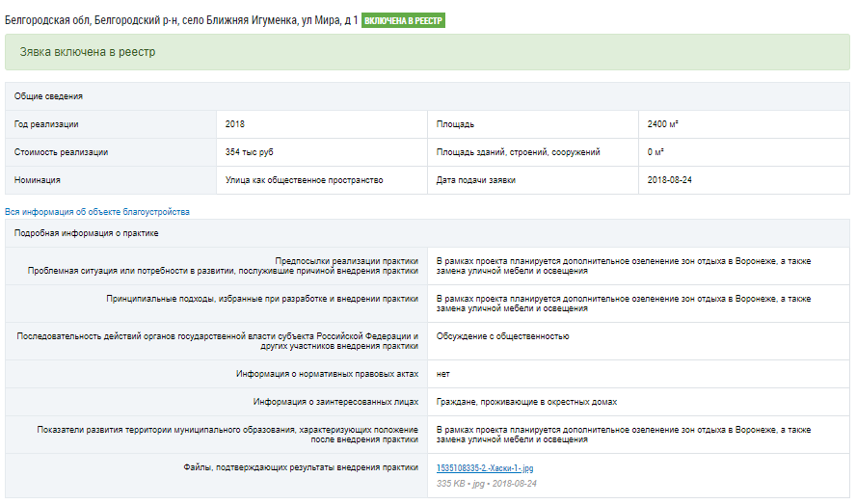This screenshot has height=504, width=856.
Task: Click the Предпосылки реализации практики label
Action: (346, 260)
